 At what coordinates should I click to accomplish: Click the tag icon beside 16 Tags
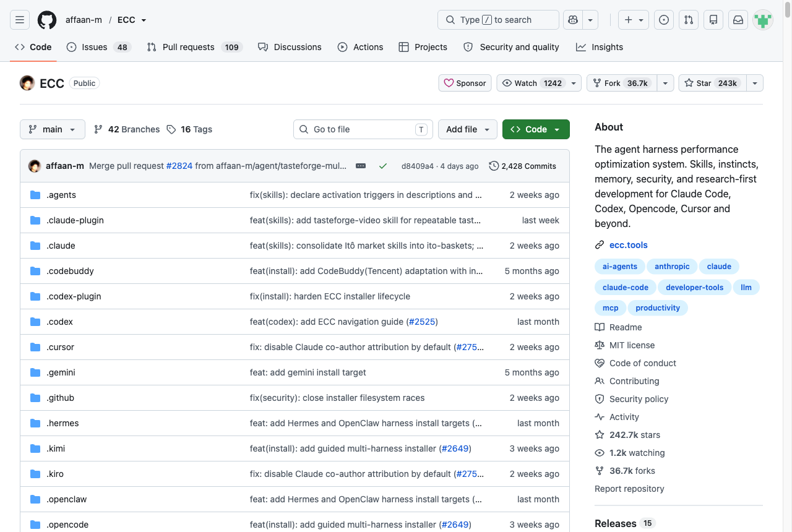pos(171,129)
